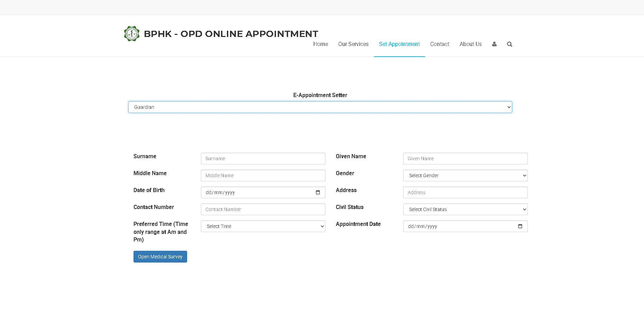Click the Contact Number label
The height and width of the screenshot is (314, 644).
[154, 207]
